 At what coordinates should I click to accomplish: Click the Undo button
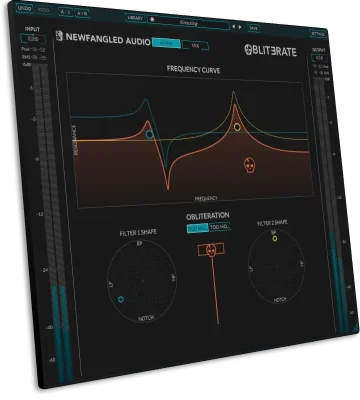[x=24, y=8]
